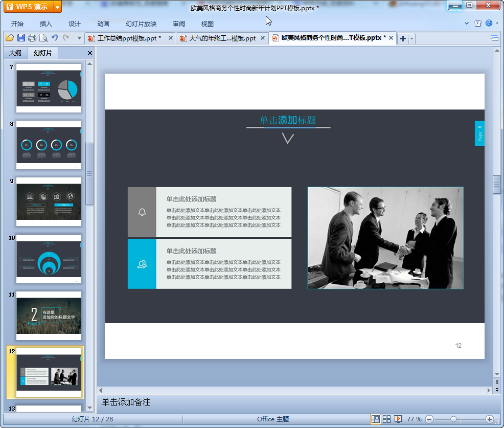Click the Redo arrow icon
The width and height of the screenshot is (504, 428).
[x=66, y=38]
